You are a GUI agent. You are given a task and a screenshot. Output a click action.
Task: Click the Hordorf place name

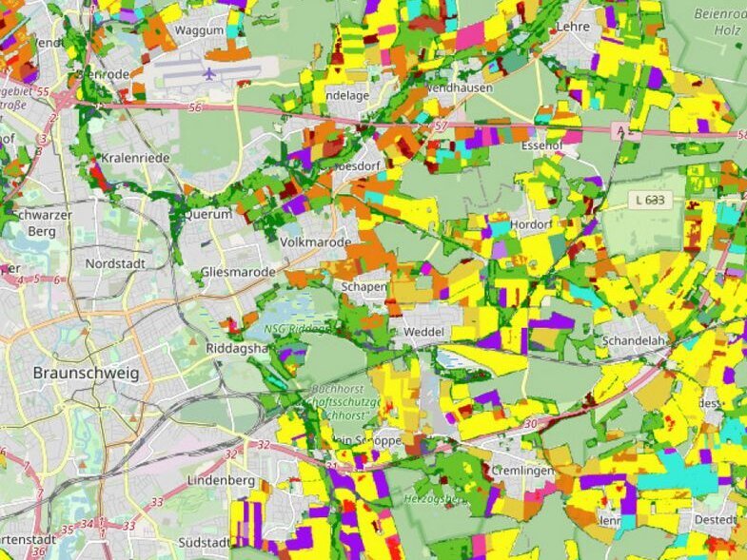[x=531, y=223]
